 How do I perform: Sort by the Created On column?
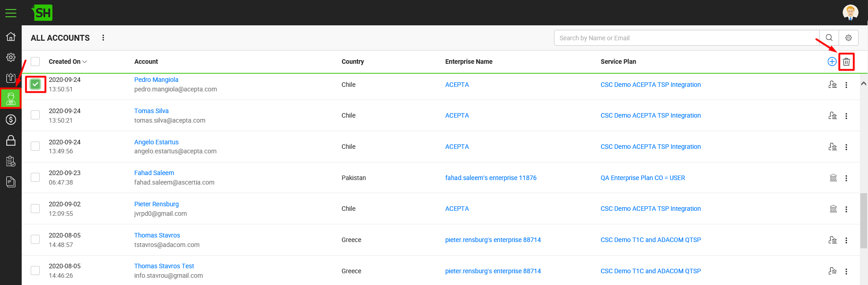tap(68, 62)
